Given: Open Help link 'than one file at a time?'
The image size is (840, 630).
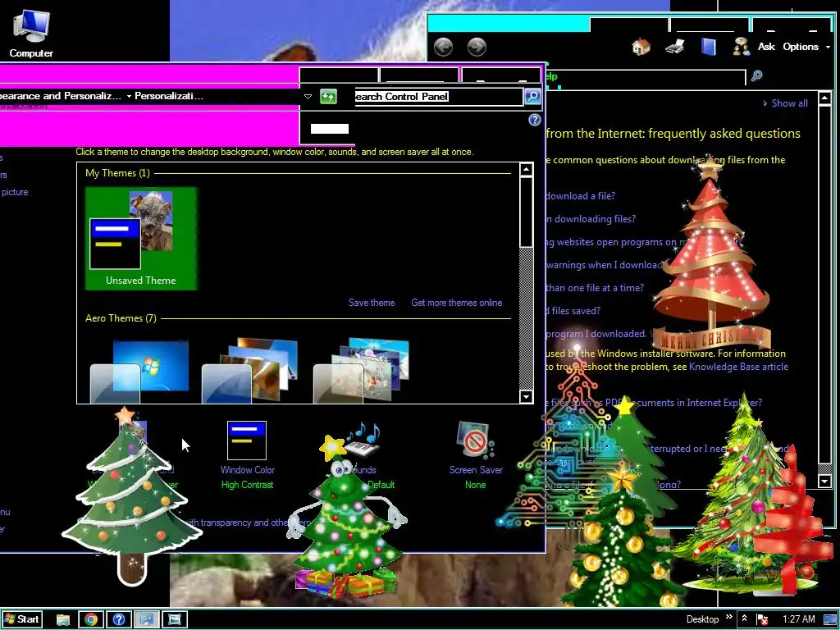Looking at the screenshot, I should click(595, 288).
